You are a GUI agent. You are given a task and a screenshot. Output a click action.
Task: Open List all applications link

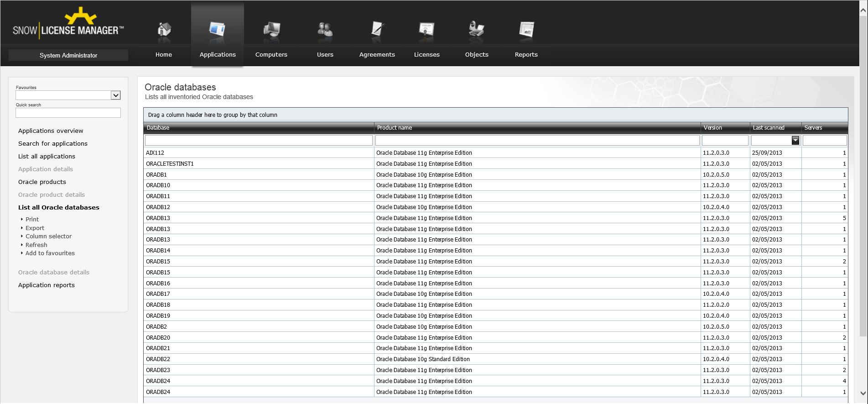(47, 157)
